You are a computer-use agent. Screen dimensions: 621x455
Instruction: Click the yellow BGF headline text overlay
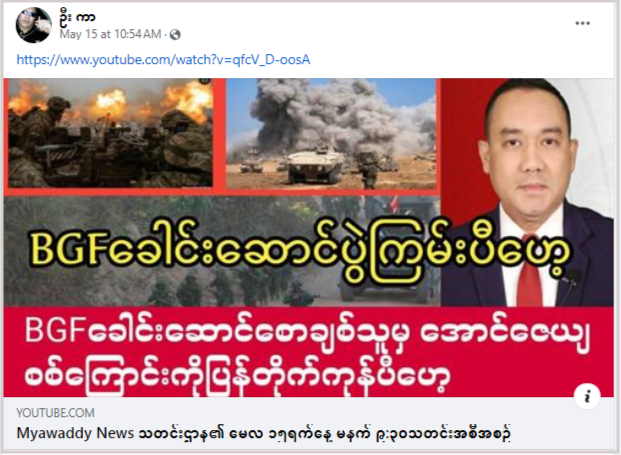click(x=301, y=252)
